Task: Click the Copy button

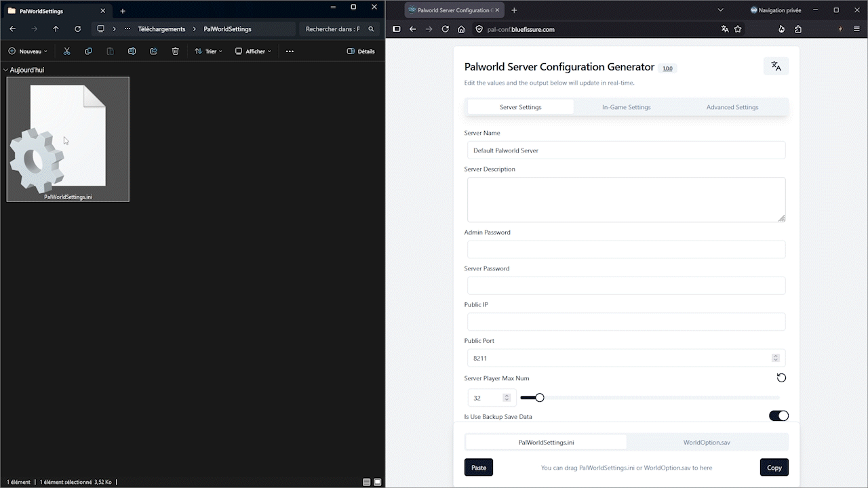Action: coord(774,468)
